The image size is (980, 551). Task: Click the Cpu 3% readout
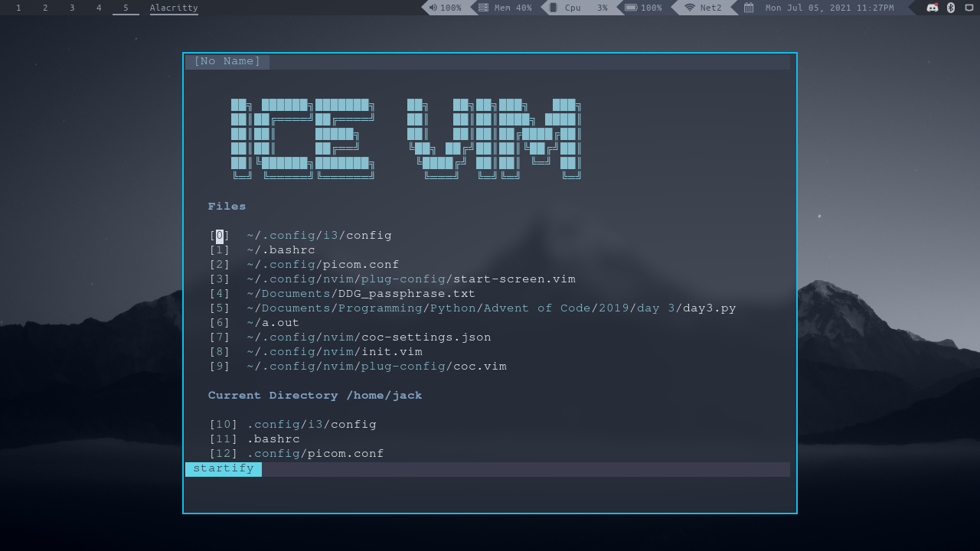pos(586,8)
